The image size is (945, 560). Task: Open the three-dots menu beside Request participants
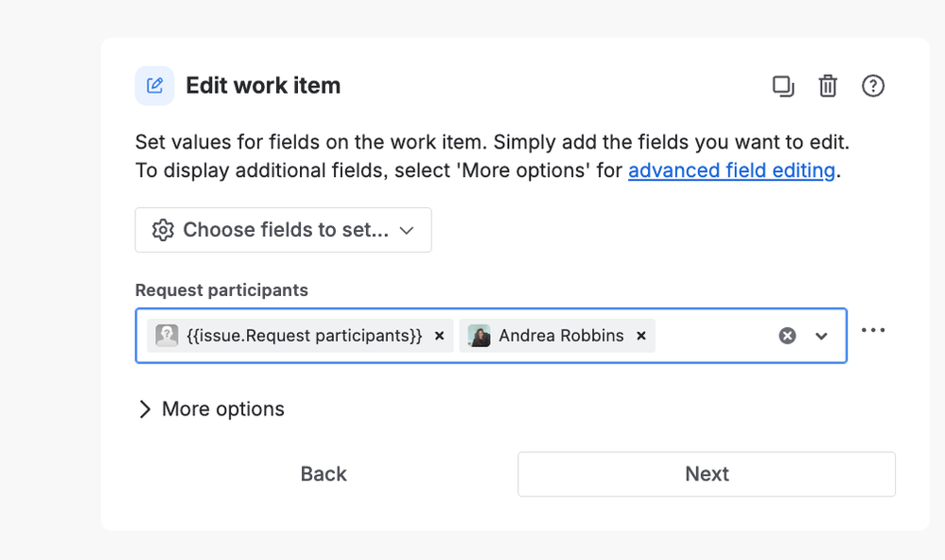873,330
